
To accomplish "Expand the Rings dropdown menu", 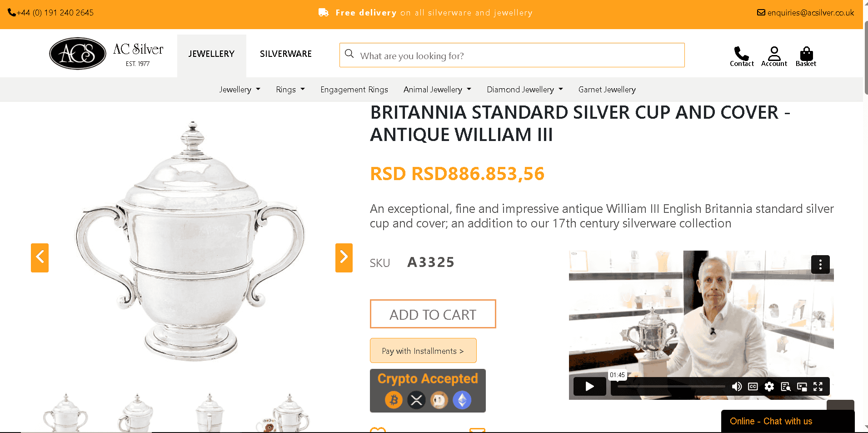I will tap(290, 89).
